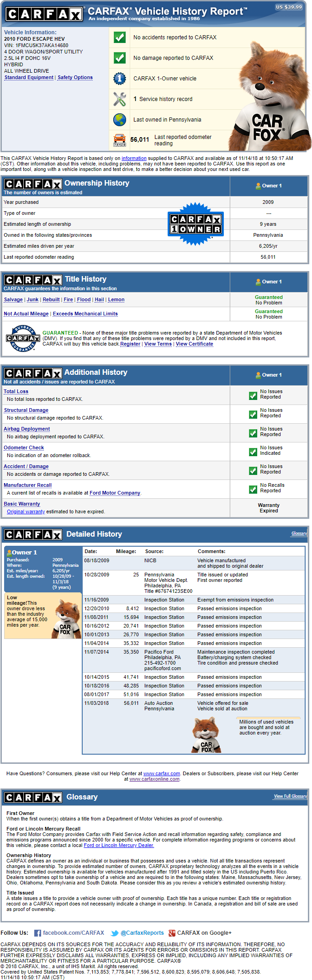Open the Manufacturer Recall link
The width and height of the screenshot is (312, 980).
28,485
